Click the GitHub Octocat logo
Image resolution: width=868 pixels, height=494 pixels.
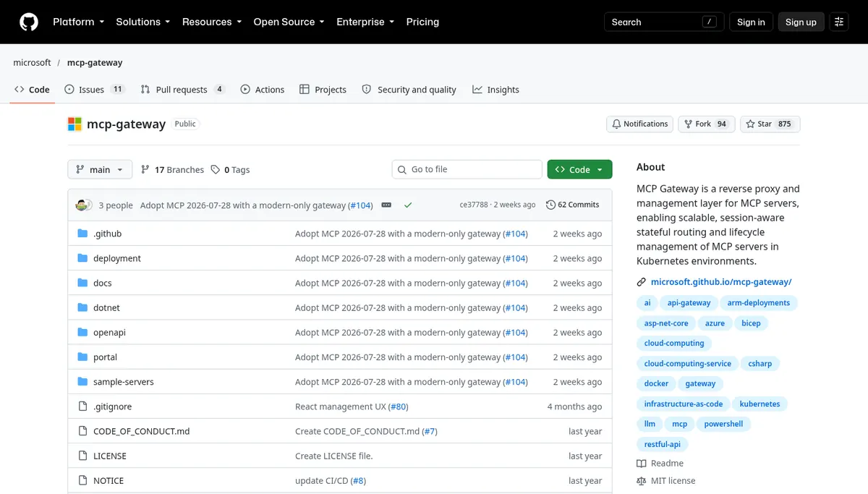pyautogui.click(x=29, y=22)
